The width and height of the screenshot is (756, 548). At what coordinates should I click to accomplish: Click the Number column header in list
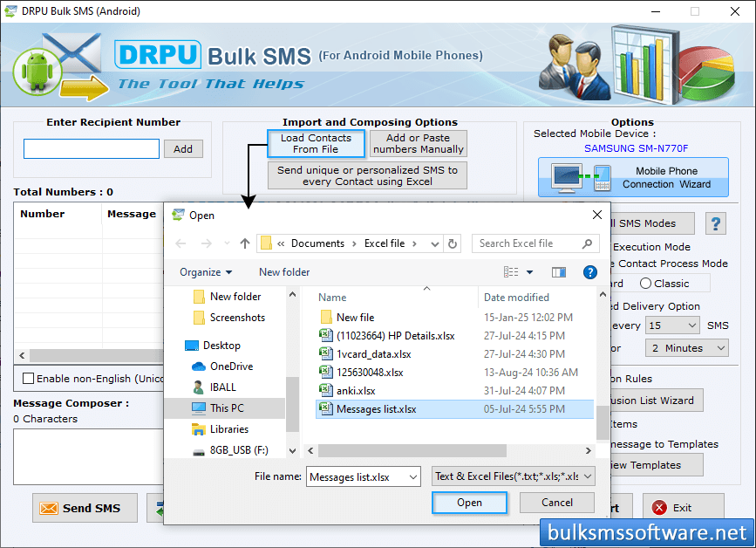(x=43, y=214)
